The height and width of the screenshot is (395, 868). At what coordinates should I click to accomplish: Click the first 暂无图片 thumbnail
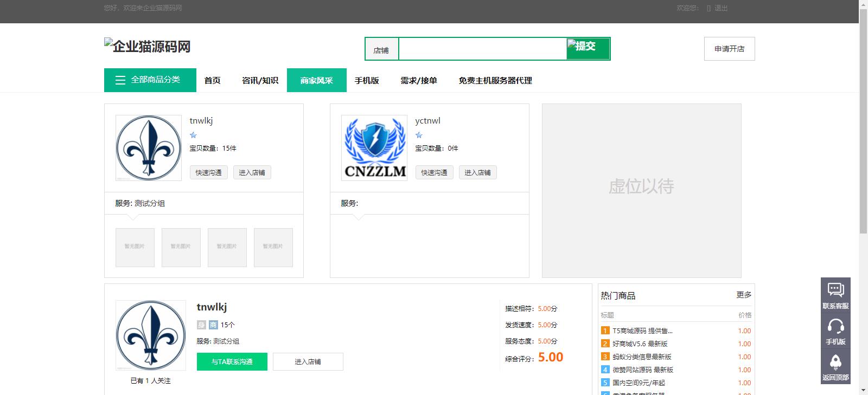click(135, 247)
